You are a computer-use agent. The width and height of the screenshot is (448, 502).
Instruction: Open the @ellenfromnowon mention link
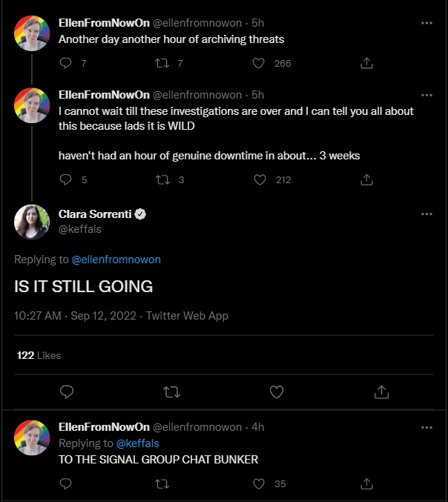116,260
